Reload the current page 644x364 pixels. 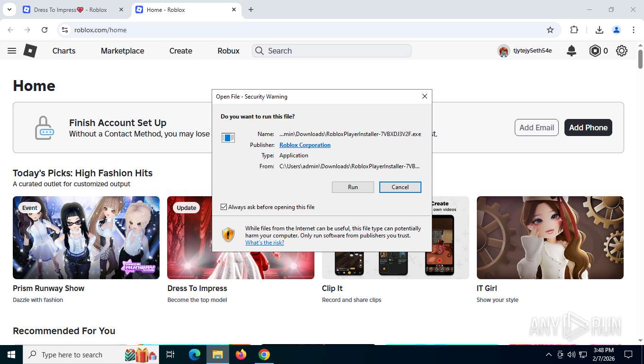point(45,30)
